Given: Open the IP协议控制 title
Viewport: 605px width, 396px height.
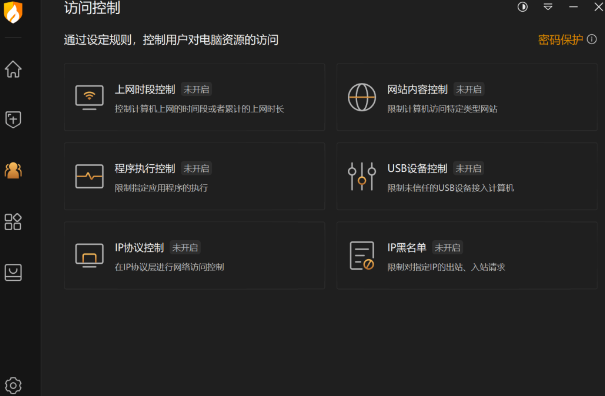Looking at the screenshot, I should click(139, 248).
